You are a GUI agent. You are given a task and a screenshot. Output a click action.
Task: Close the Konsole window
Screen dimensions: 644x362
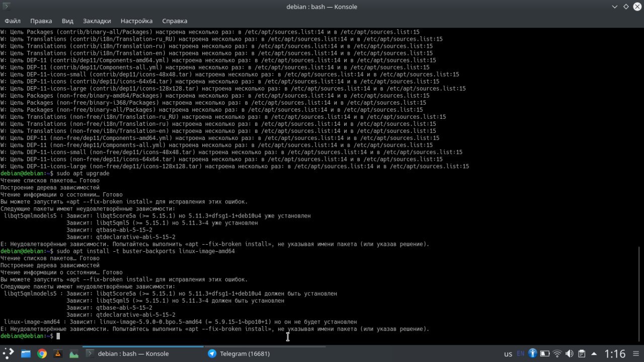pyautogui.click(x=636, y=7)
